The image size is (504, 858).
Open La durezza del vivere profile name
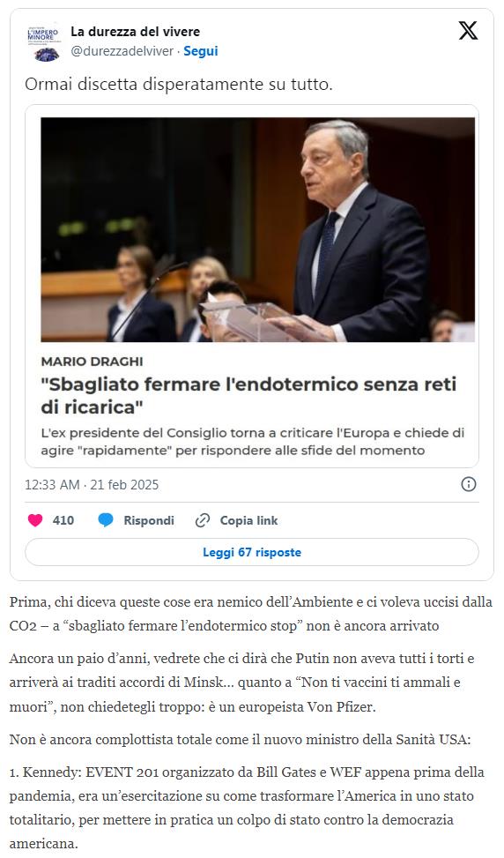click(x=135, y=32)
